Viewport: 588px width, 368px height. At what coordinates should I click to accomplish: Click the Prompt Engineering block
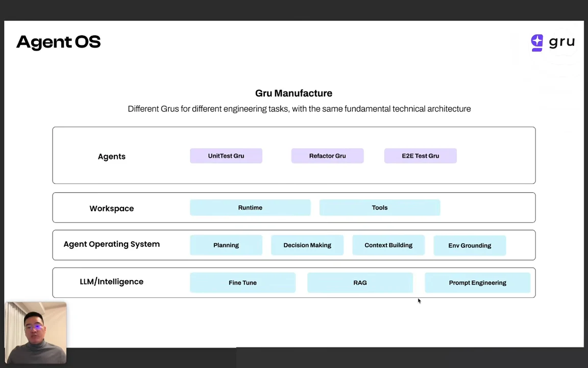[x=477, y=283]
